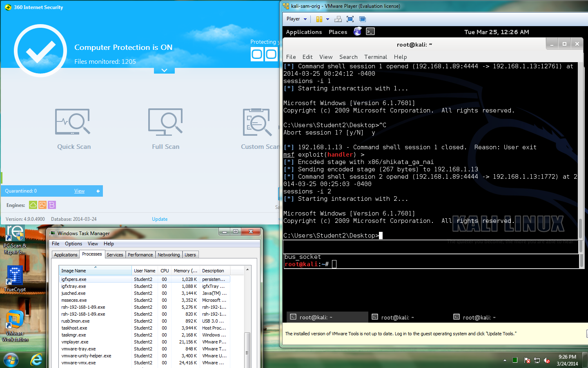Select the TrueCrypt desktop shortcut
This screenshot has height=368, width=588.
tap(15, 279)
